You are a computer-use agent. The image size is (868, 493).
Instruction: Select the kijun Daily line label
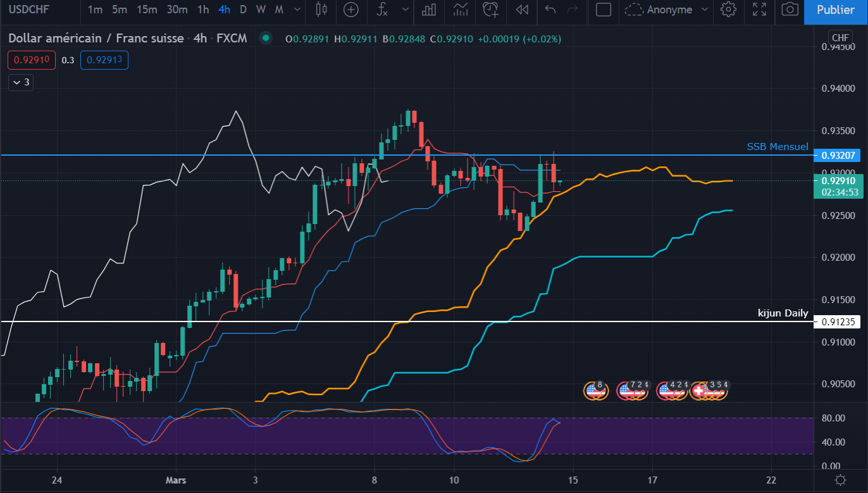click(x=783, y=313)
